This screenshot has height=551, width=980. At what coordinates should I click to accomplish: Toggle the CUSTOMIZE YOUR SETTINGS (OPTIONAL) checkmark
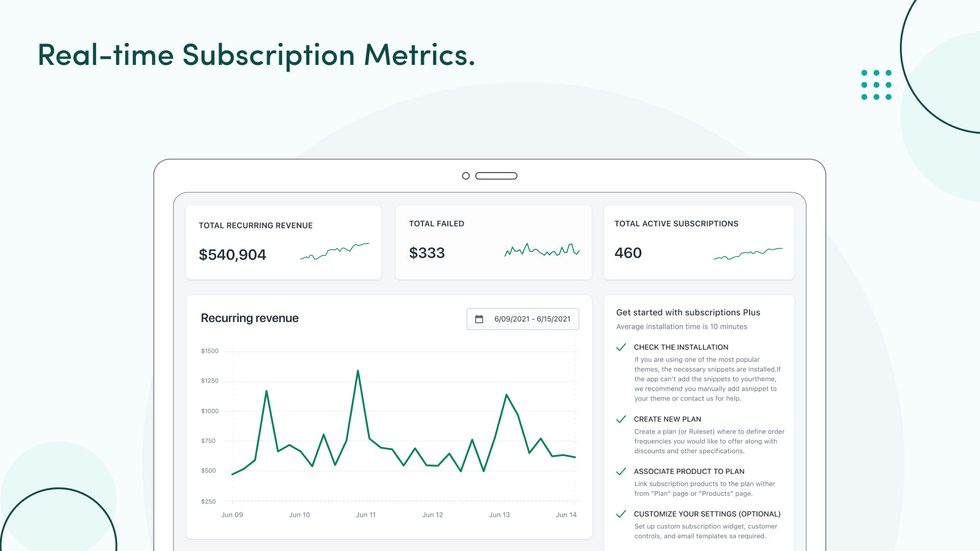[621, 514]
